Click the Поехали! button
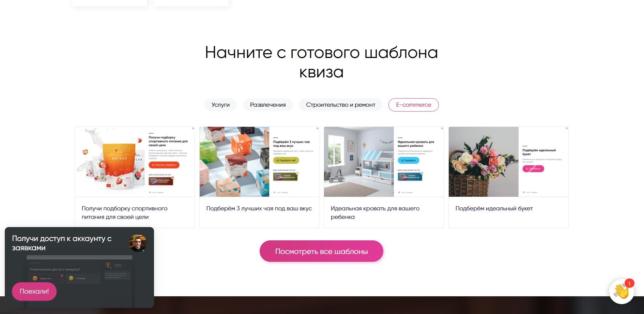This screenshot has height=314, width=644. coord(34,291)
